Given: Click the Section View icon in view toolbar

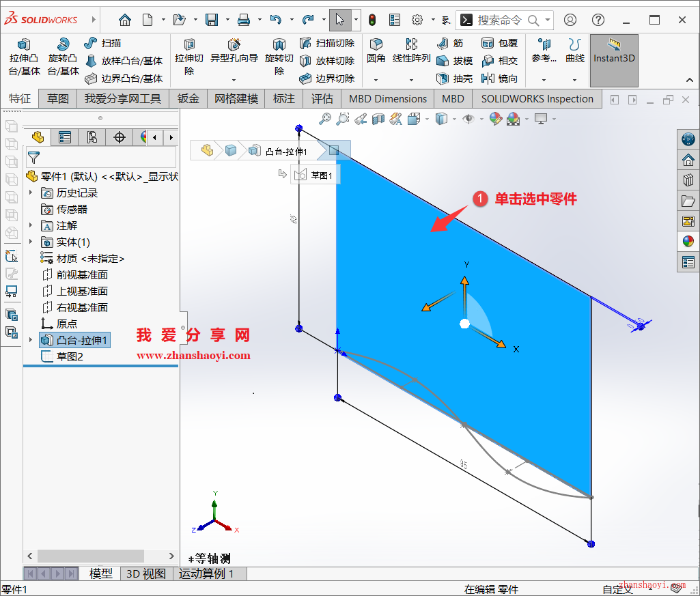Looking at the screenshot, I should tap(378, 119).
